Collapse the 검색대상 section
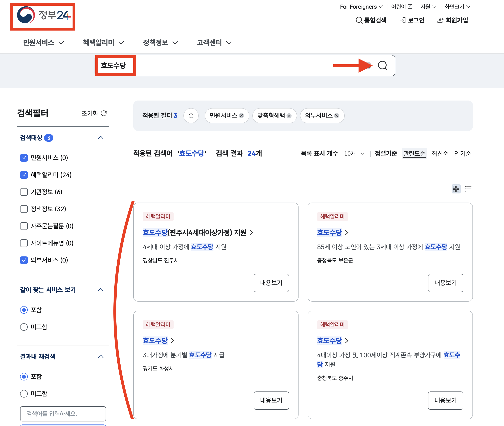 (101, 138)
